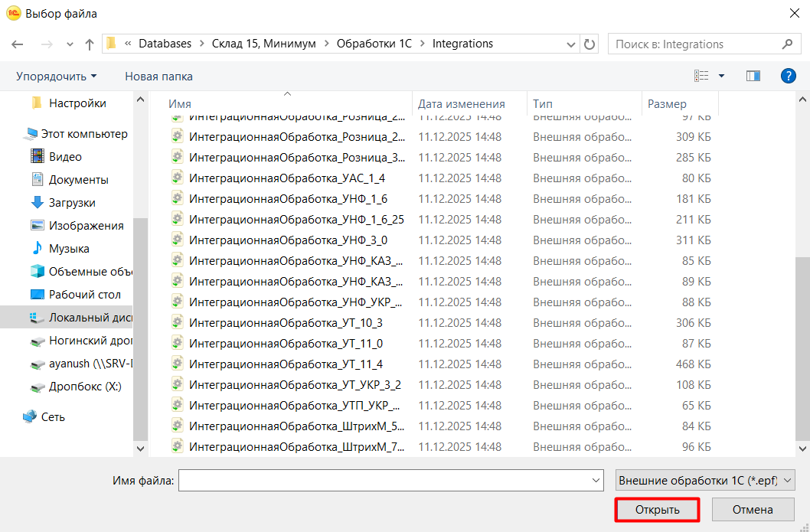Click the Новая папка button

(x=158, y=77)
